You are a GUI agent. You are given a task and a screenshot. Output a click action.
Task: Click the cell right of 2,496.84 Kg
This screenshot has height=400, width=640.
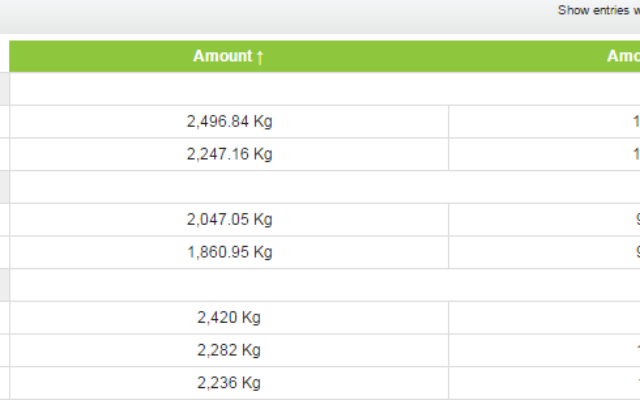(x=544, y=122)
